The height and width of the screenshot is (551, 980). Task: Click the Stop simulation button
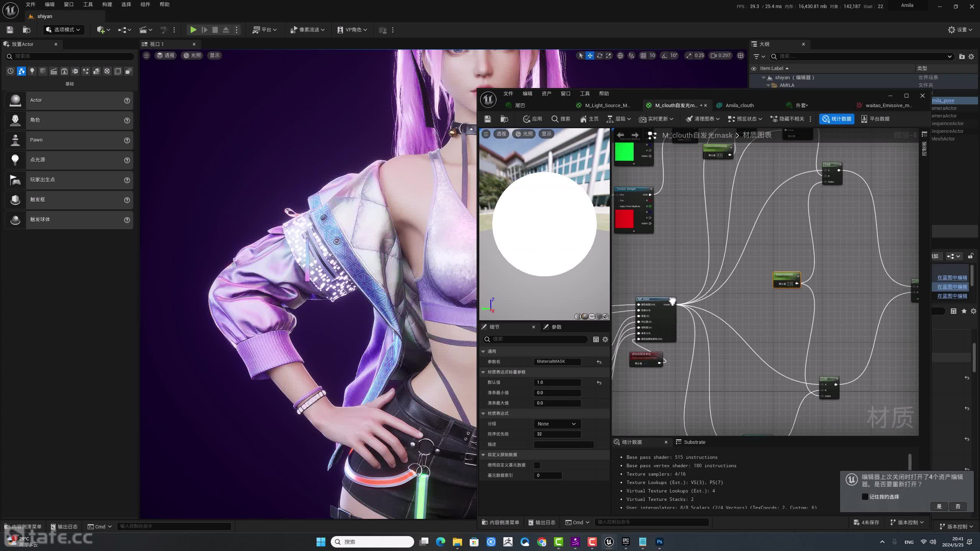(215, 30)
